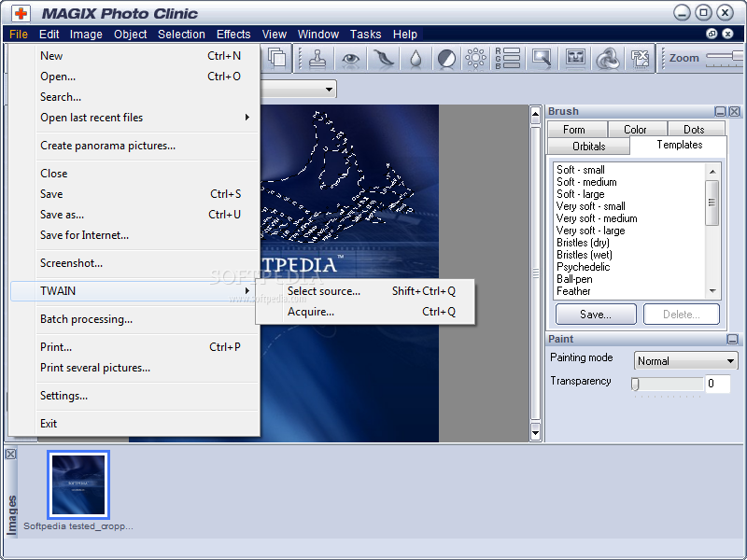The image size is (747, 560).
Task: Open the dropdown below the toolbar
Action: coord(329,90)
